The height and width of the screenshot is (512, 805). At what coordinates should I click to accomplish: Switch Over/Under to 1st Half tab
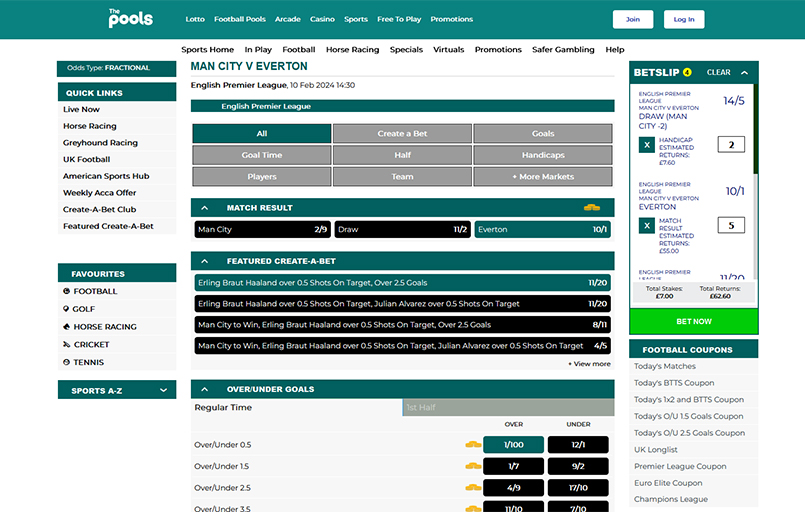point(508,407)
